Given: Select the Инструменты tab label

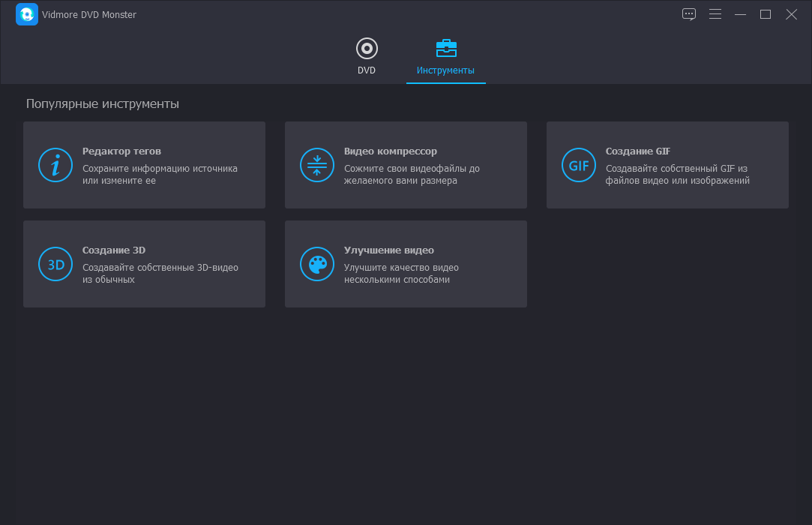Looking at the screenshot, I should point(445,70).
